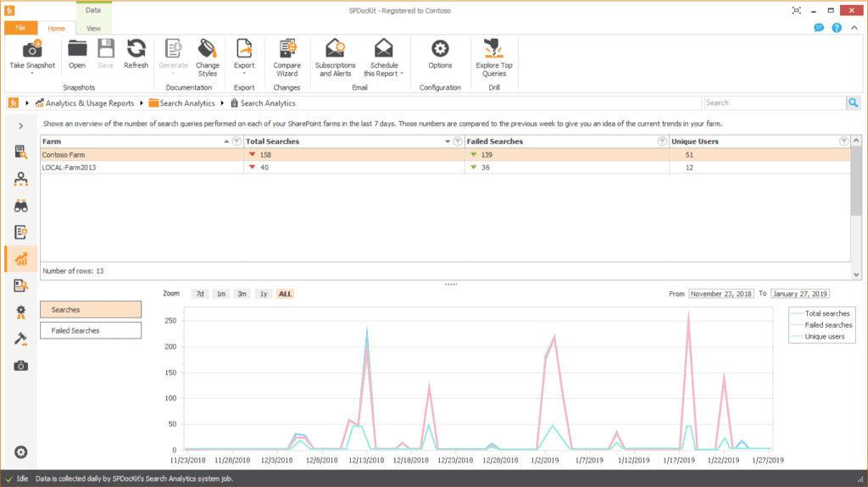Click the search magnifier button
Screen dimensions: 868x487
point(853,102)
